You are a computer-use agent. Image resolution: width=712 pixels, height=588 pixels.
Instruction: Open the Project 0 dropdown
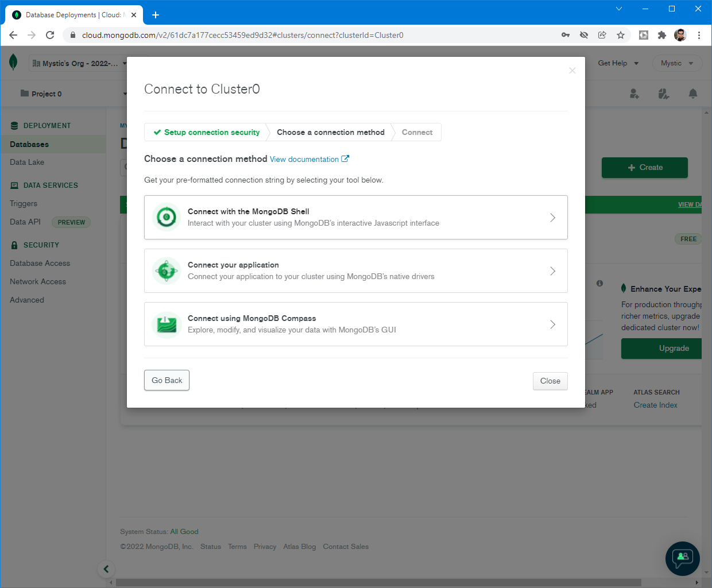(x=73, y=94)
